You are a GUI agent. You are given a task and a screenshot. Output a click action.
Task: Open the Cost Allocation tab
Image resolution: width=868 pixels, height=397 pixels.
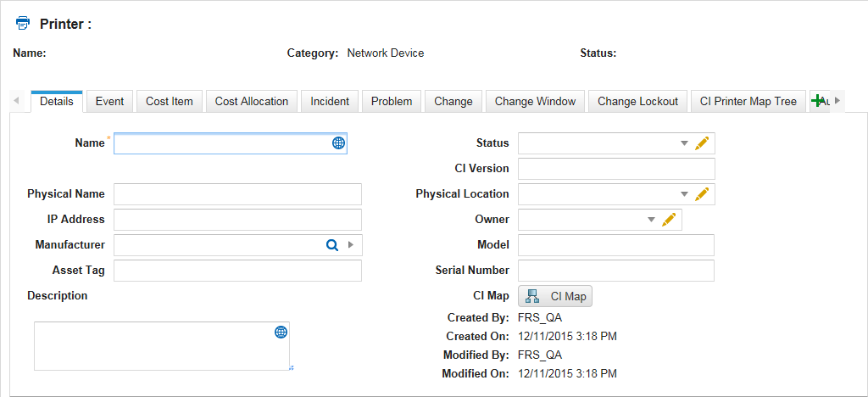tap(252, 101)
